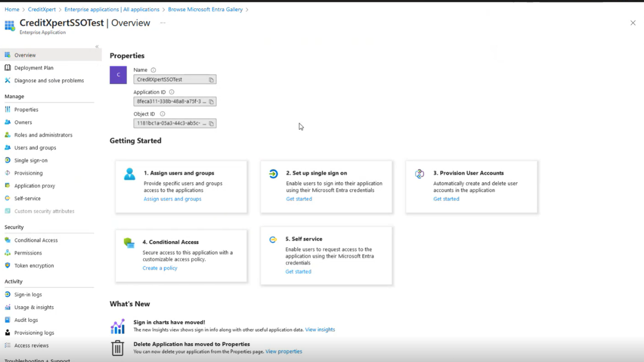
Task: Click the Self service card icon
Action: [x=273, y=240]
